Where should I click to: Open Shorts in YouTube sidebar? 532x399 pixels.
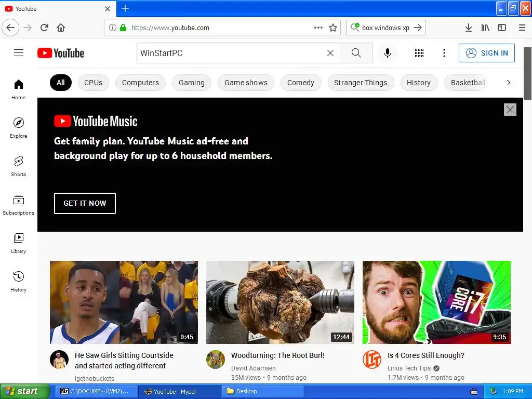tap(18, 166)
